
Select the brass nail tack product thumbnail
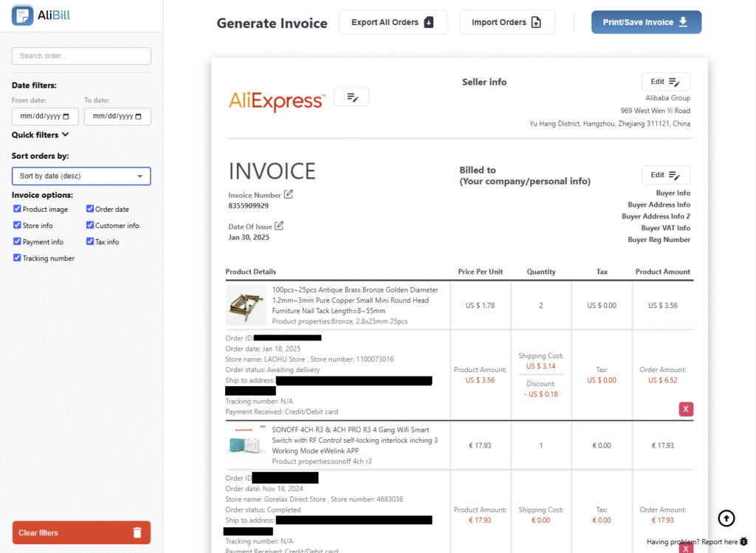[246, 305]
